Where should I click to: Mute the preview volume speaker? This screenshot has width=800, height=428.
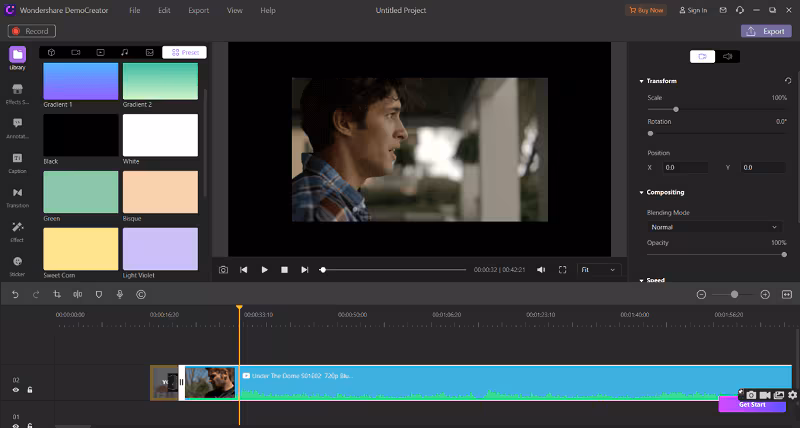pyautogui.click(x=541, y=270)
